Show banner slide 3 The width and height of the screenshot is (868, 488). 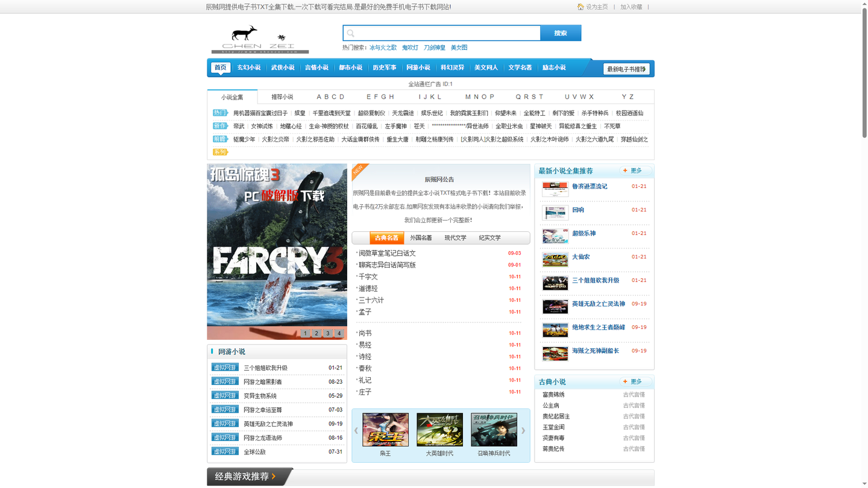tap(328, 333)
